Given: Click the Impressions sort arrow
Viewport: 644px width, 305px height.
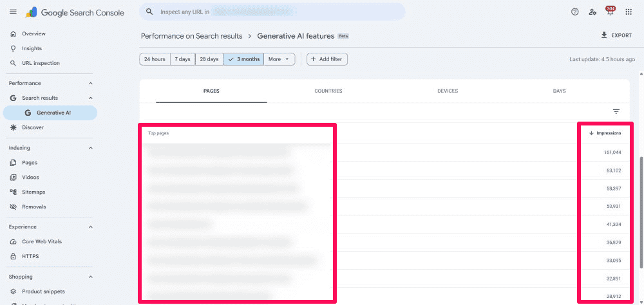Looking at the screenshot, I should [591, 133].
